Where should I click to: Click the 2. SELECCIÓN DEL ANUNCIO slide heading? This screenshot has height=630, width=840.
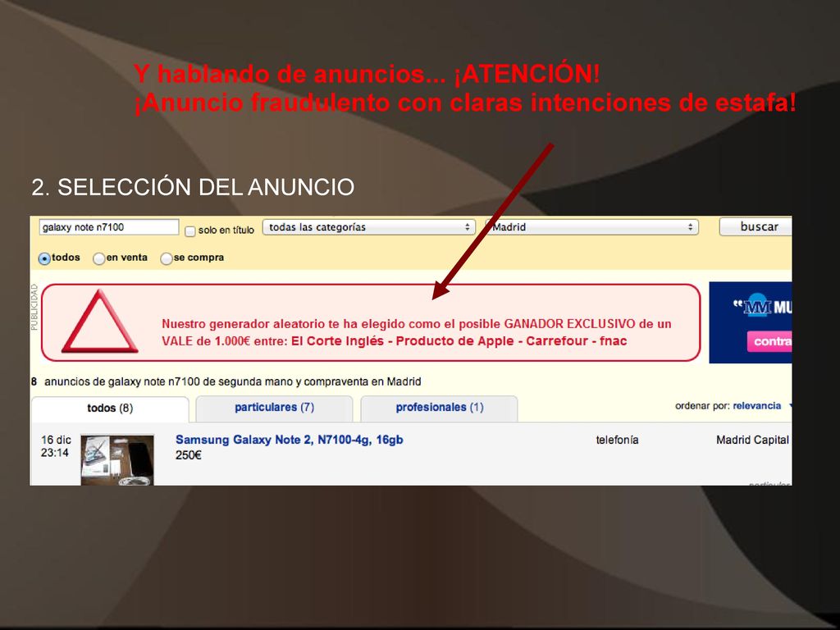[193, 188]
